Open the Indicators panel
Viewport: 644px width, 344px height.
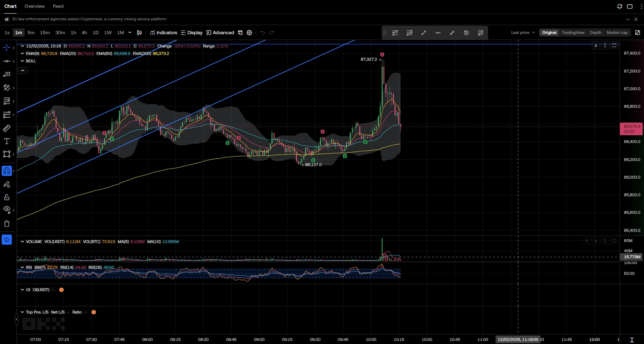click(x=164, y=33)
